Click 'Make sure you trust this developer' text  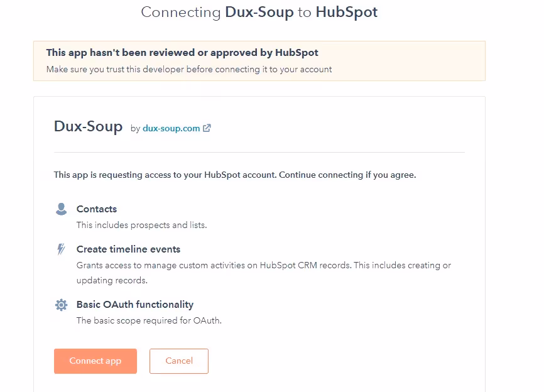click(189, 69)
